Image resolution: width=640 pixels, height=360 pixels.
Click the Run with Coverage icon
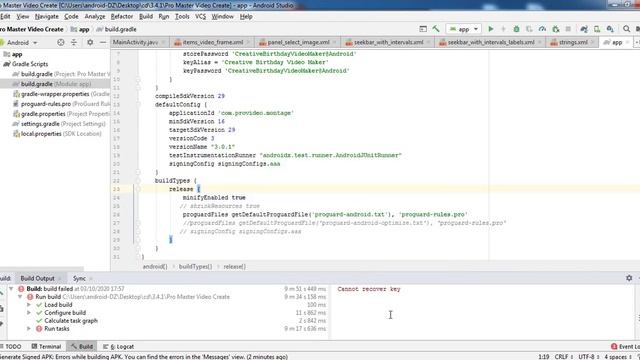coord(529,29)
